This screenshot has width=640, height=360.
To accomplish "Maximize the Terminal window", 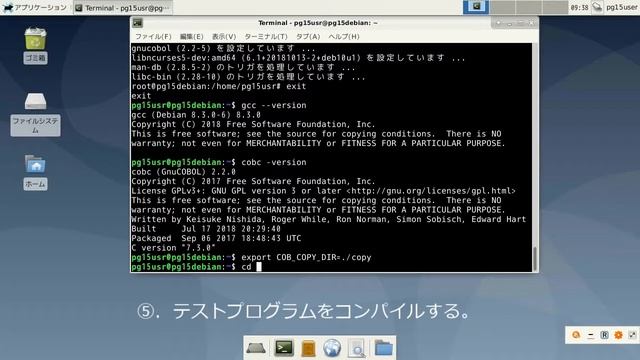I will pos(520,23).
